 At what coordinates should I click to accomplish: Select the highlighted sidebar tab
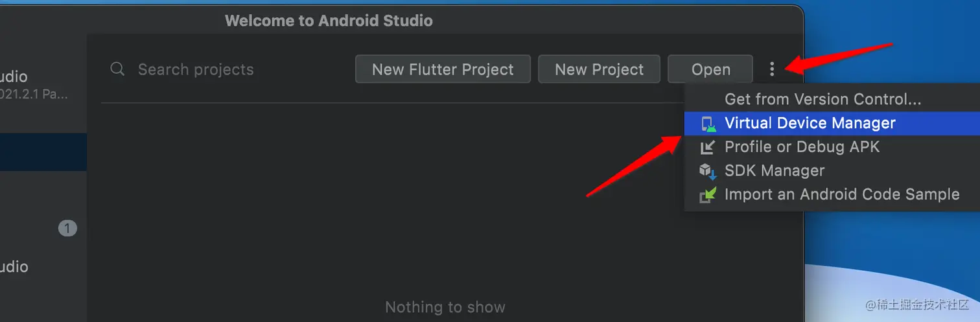43,152
